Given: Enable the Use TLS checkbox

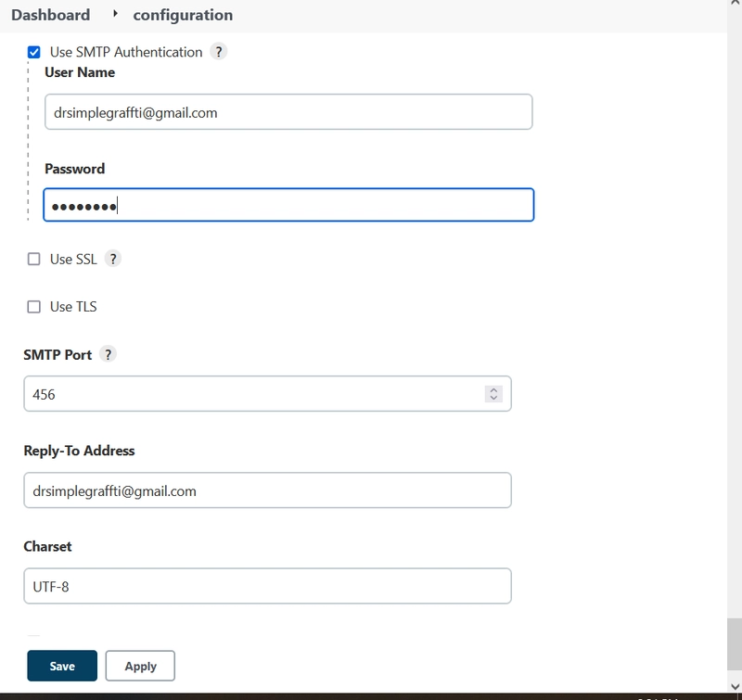Looking at the screenshot, I should pyautogui.click(x=34, y=307).
